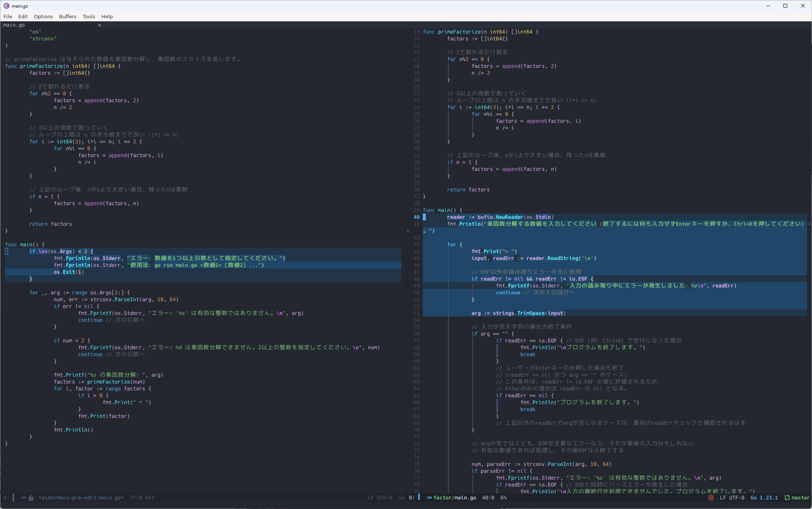
Task: Click the *aidermacs-pre-edit:main.go* buffer name
Action: point(81,498)
